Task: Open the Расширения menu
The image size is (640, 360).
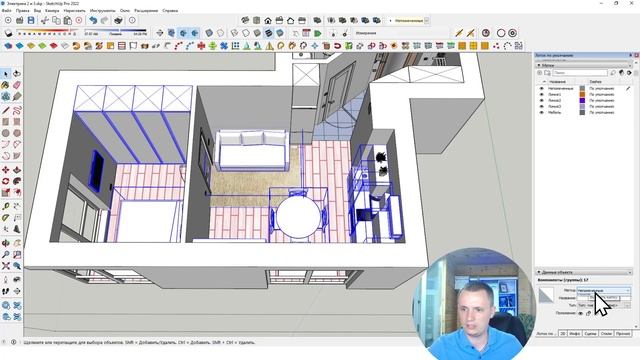Action: click(x=146, y=11)
